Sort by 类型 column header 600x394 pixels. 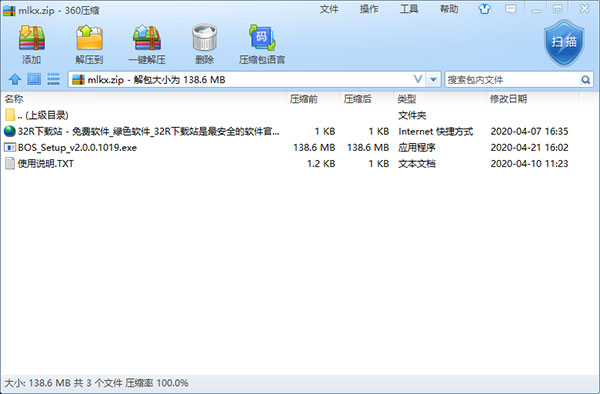[407, 99]
